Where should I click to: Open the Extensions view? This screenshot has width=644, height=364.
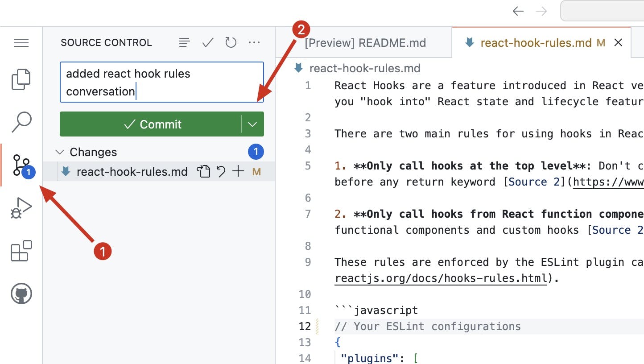click(21, 251)
